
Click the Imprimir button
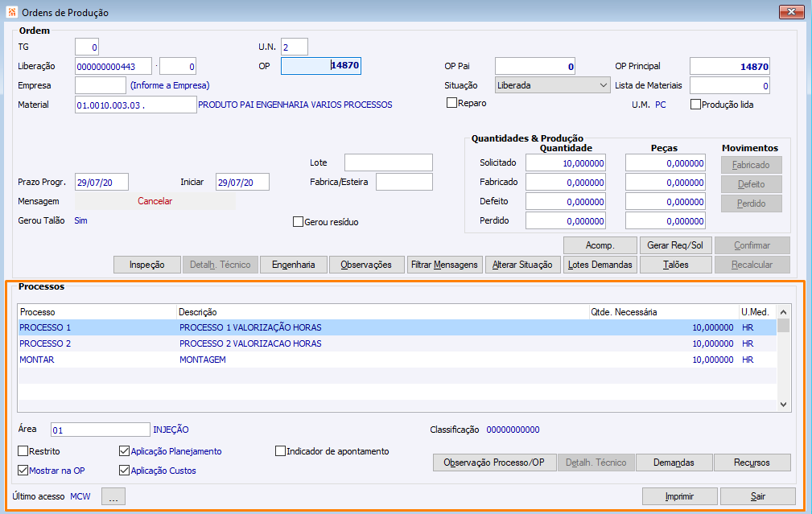[x=679, y=496]
